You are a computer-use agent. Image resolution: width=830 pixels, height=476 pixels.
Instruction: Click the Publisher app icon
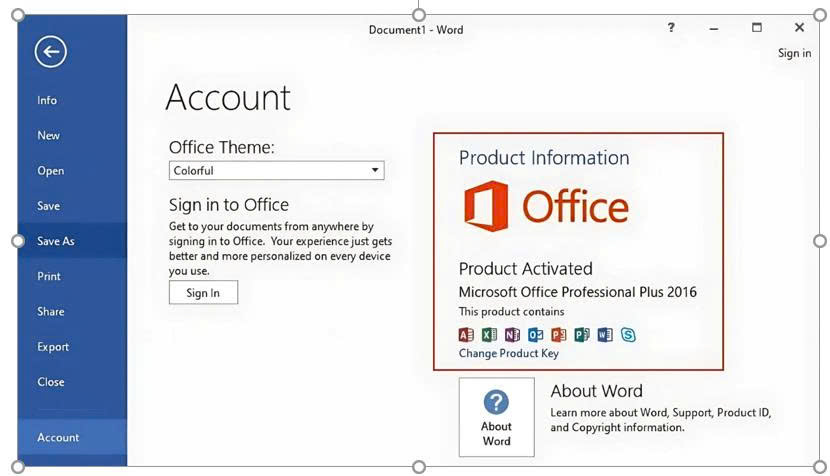[x=582, y=335]
